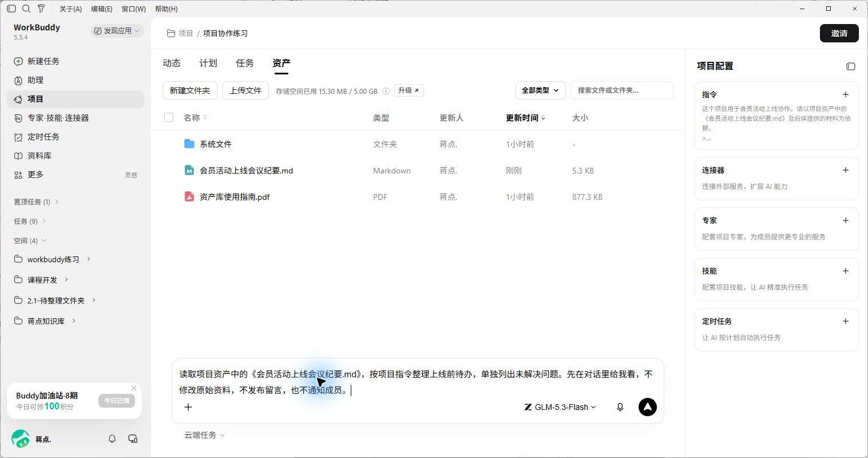Switch to the 计划 tab
The height and width of the screenshot is (458, 868).
click(208, 63)
